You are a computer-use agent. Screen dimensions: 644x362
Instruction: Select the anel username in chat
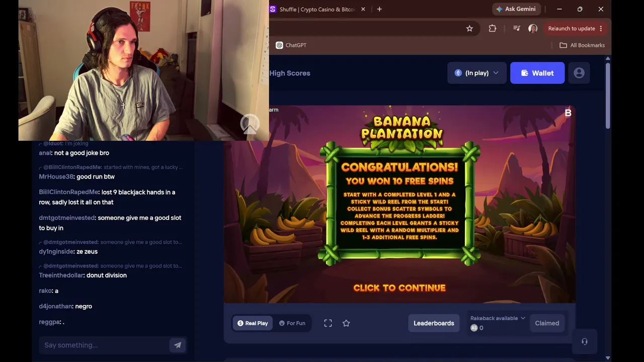point(45,153)
